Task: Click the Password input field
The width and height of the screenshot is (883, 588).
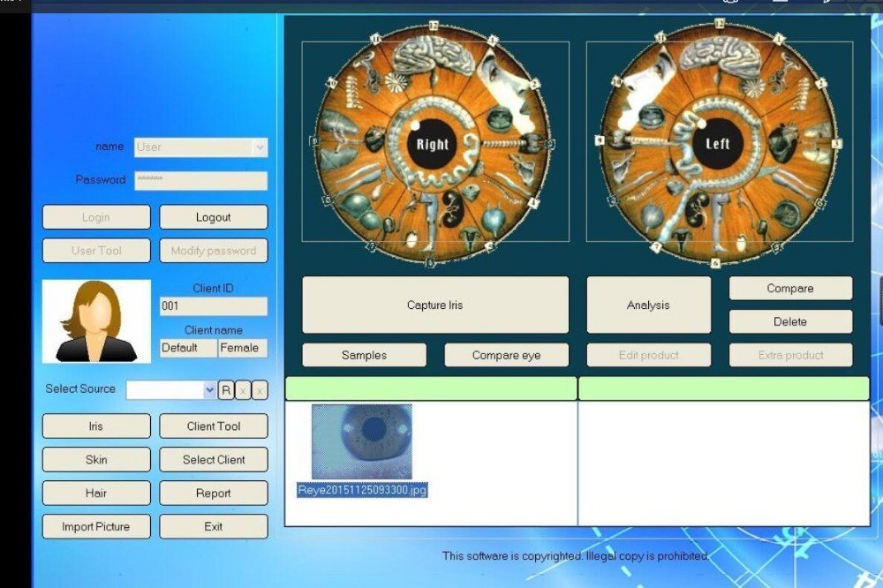Action: [x=200, y=179]
